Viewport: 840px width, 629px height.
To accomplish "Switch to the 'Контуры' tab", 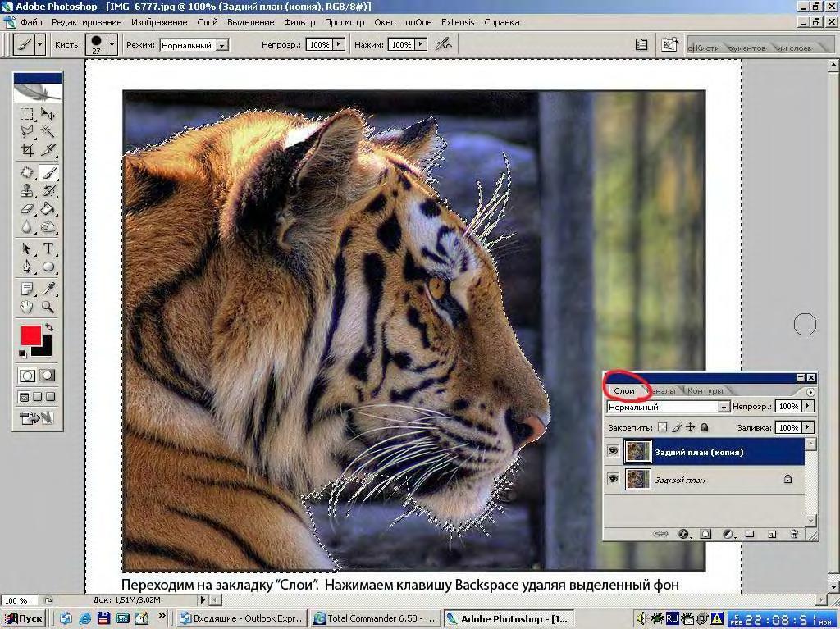I will point(705,391).
